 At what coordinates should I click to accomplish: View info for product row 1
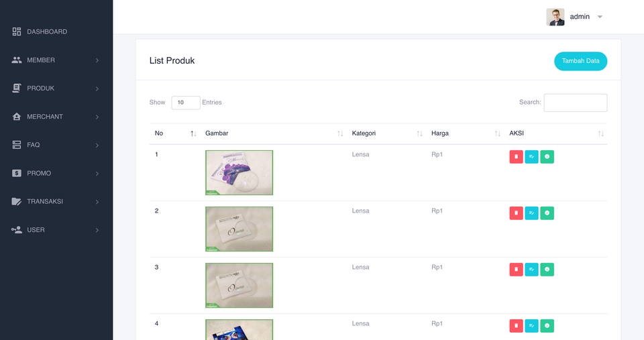[x=547, y=156]
